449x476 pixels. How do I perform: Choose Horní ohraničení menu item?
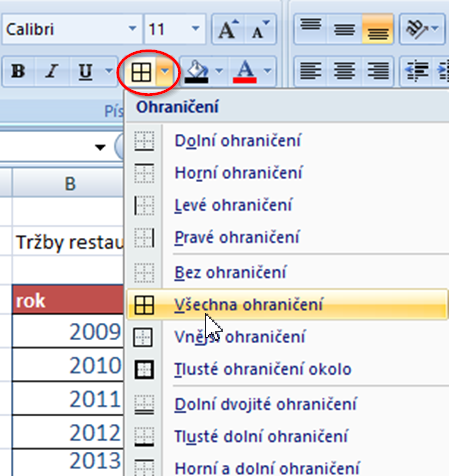287,173
